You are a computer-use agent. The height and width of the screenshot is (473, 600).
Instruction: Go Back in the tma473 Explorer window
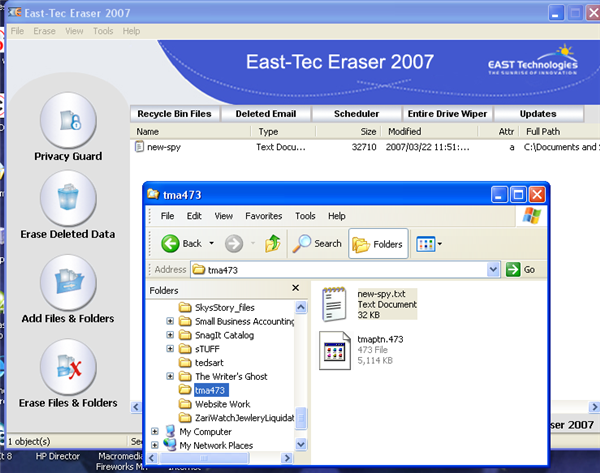(x=181, y=243)
